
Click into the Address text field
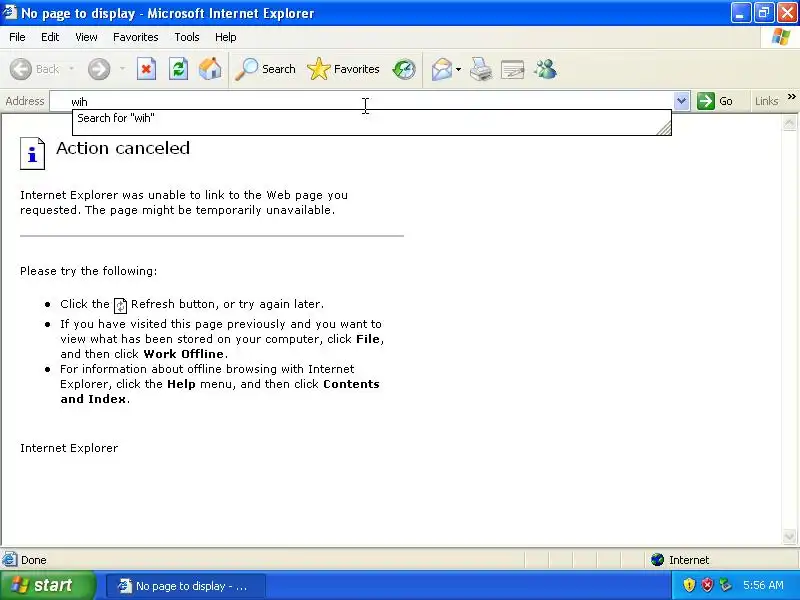(x=362, y=101)
